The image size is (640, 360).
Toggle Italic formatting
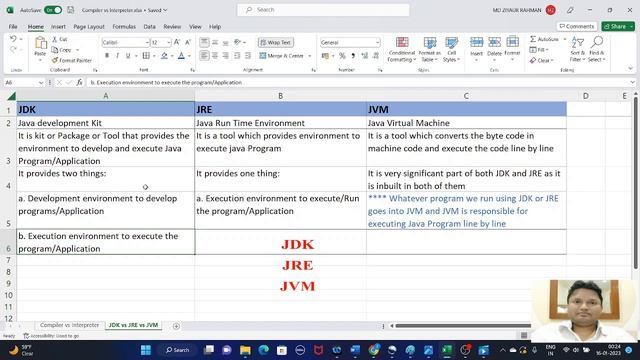[118, 56]
